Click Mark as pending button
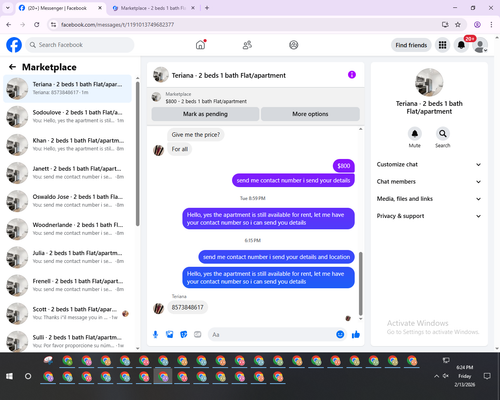This screenshot has width=500, height=400. pos(205,114)
